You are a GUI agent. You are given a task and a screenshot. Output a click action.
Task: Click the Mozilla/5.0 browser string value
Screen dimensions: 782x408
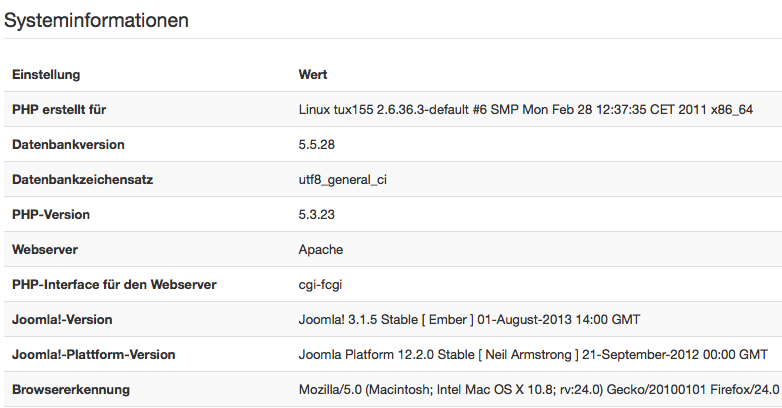[x=539, y=389]
